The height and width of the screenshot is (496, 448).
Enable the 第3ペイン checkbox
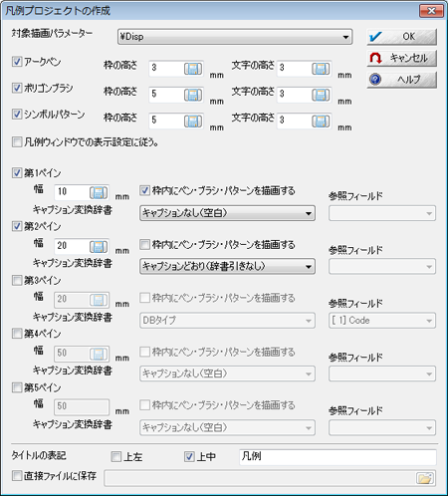click(17, 280)
